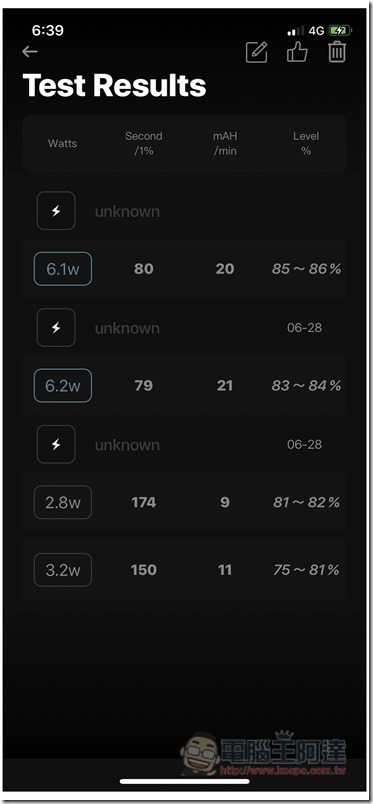Open the edit note icon
The height and width of the screenshot is (804, 373).
click(257, 52)
